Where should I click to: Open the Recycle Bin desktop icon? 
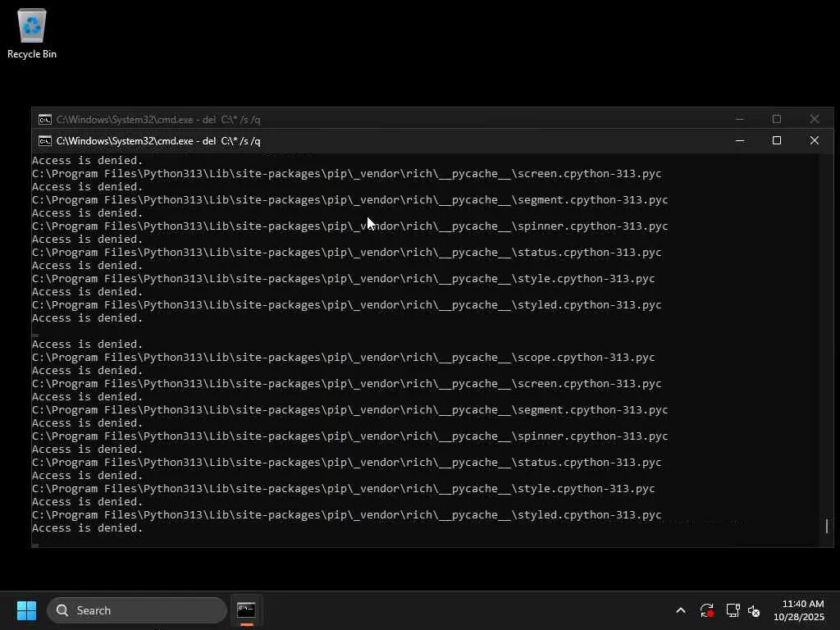tap(32, 34)
